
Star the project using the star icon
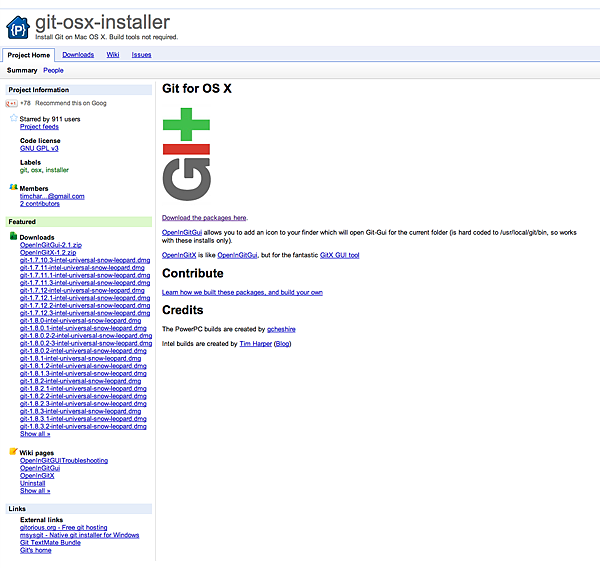(14, 118)
